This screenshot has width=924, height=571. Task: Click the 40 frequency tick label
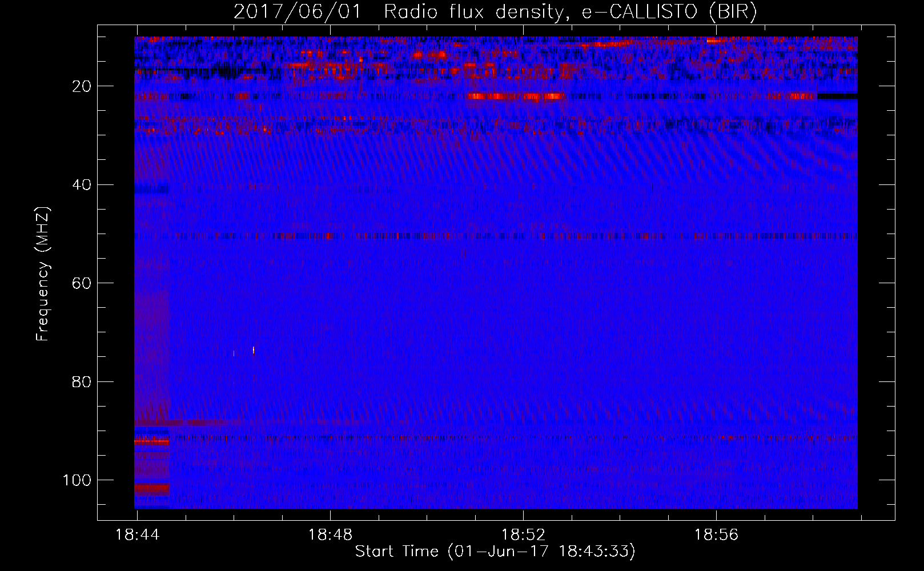tap(82, 185)
